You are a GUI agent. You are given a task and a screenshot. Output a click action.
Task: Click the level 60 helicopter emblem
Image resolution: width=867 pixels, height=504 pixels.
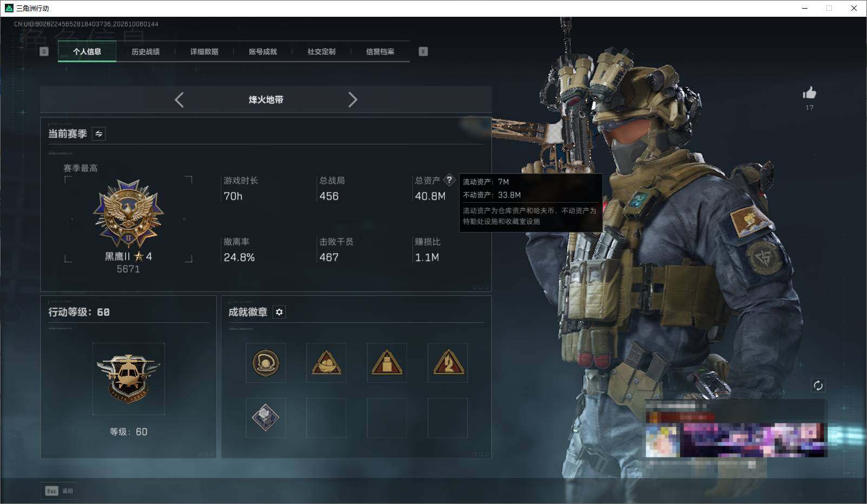click(128, 379)
